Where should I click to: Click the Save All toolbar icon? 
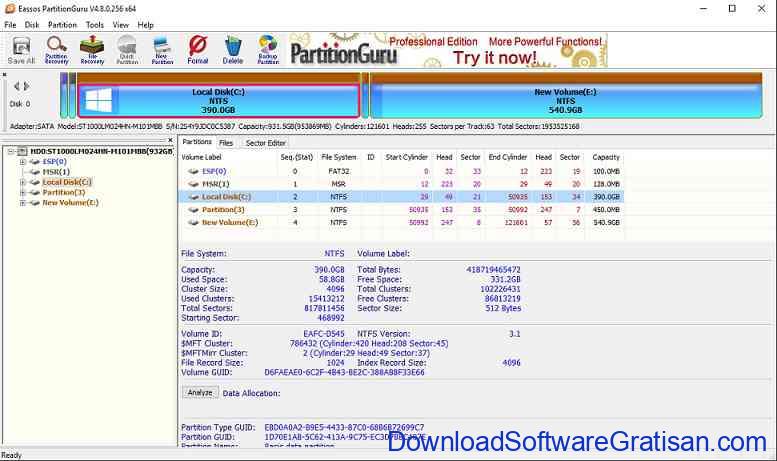[x=21, y=50]
